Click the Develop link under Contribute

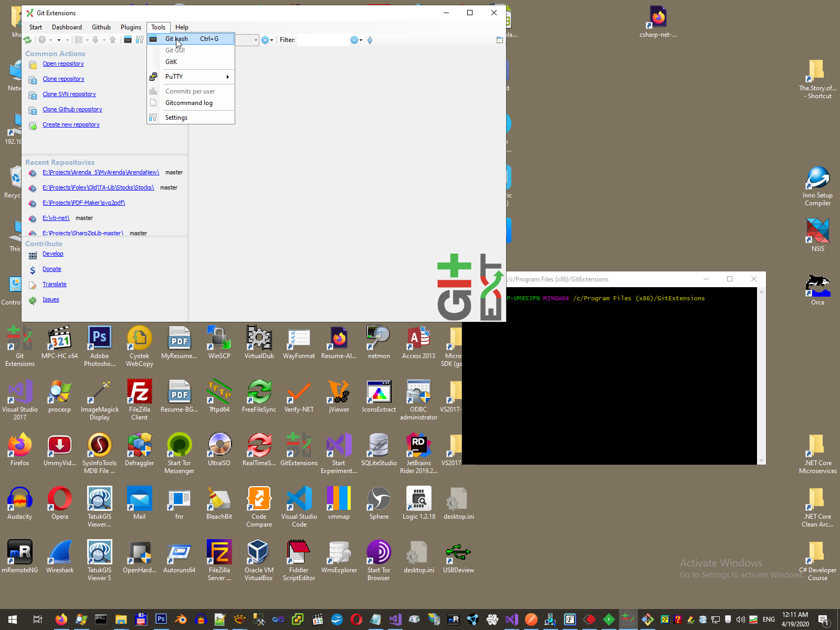(x=53, y=254)
